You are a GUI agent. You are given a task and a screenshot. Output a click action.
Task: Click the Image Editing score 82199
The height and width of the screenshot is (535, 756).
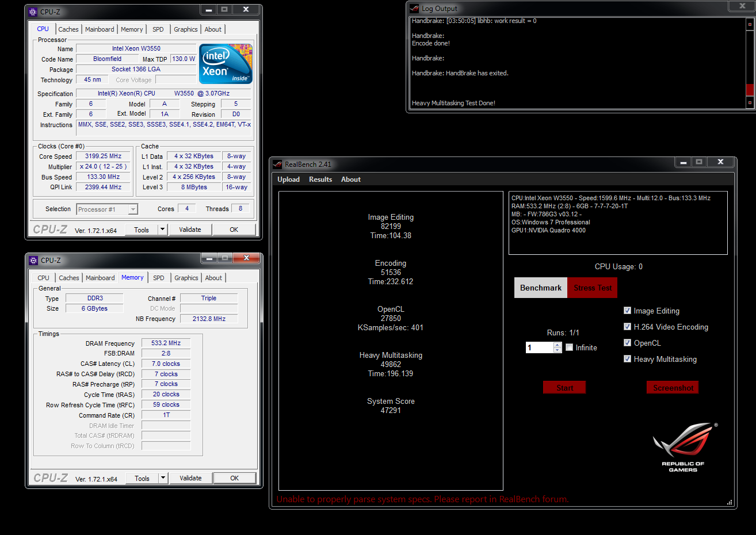pos(391,226)
